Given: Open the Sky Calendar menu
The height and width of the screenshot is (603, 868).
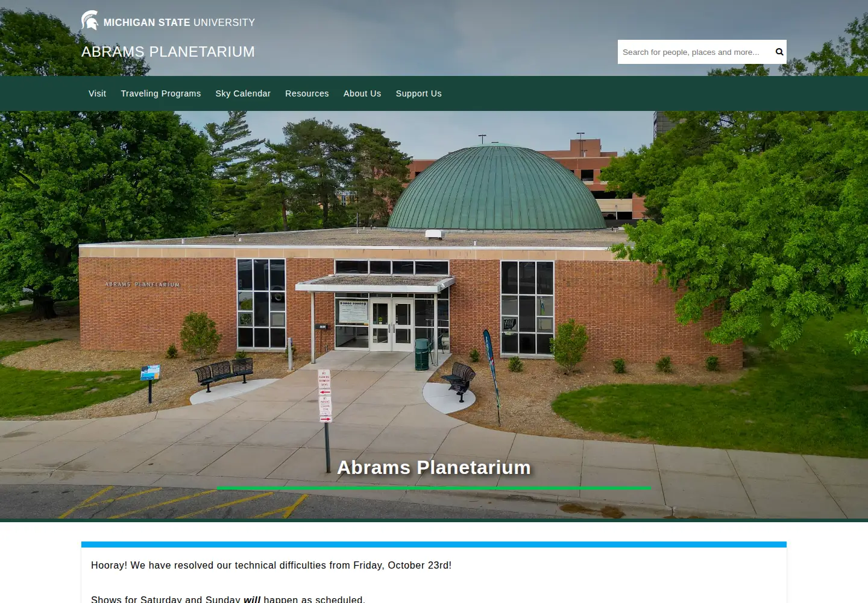Looking at the screenshot, I should (x=243, y=93).
